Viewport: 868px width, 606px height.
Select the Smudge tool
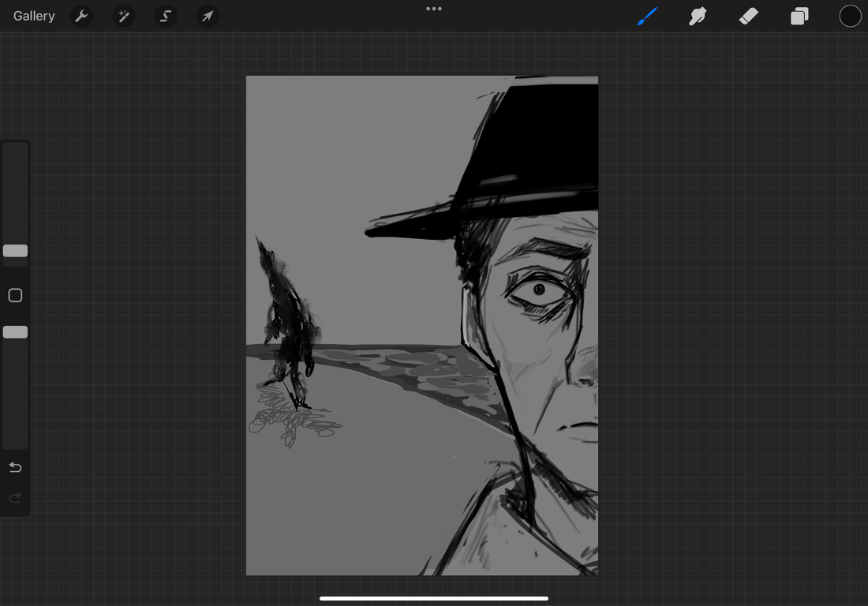point(698,16)
